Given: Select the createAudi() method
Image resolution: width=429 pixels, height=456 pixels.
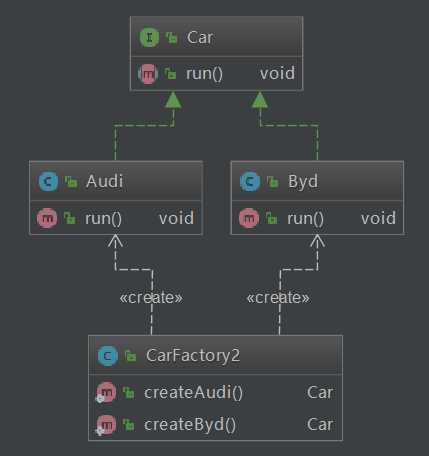Looking at the screenshot, I should (x=193, y=392).
